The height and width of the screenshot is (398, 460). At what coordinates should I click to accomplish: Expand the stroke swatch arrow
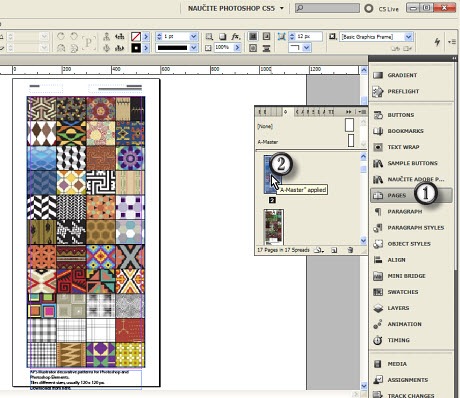pos(146,48)
